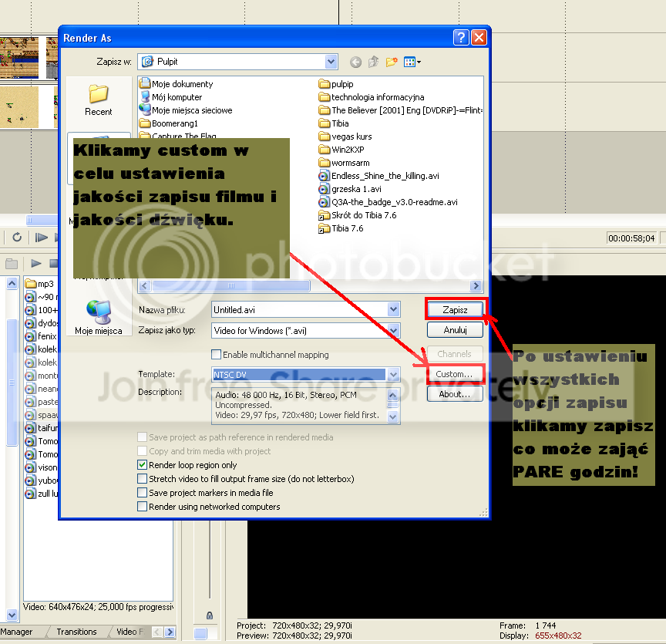This screenshot has width=666, height=644.
Task: Go up one folder level icon
Action: coord(373,62)
